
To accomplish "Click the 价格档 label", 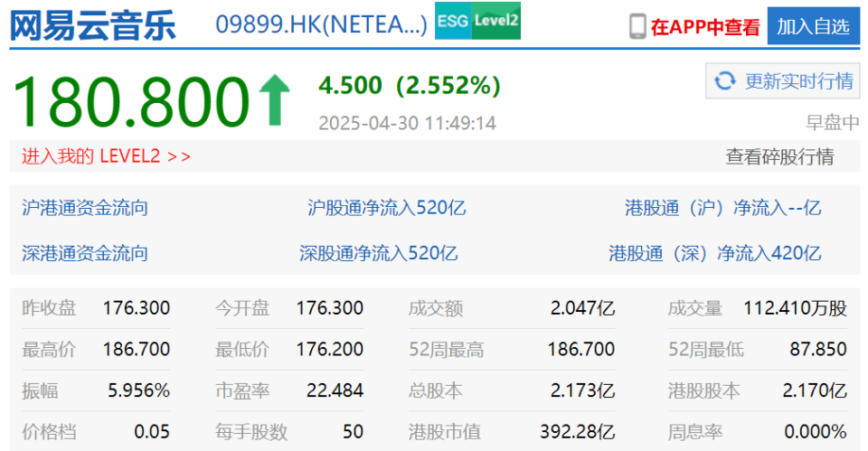I will pyautogui.click(x=49, y=432).
